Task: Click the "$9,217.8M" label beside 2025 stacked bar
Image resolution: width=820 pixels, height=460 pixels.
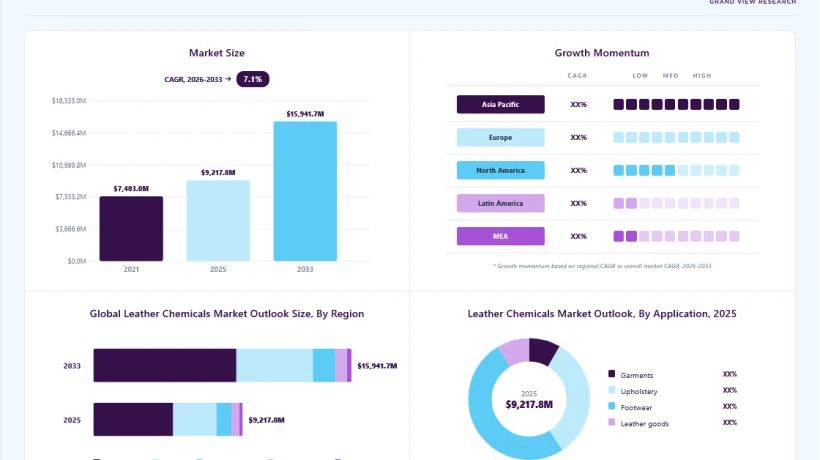Action: [266, 420]
